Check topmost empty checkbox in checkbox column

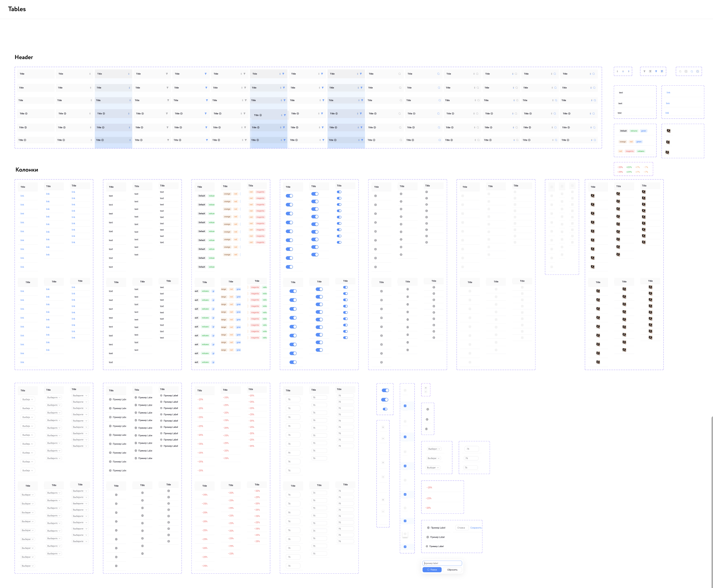coord(405,390)
